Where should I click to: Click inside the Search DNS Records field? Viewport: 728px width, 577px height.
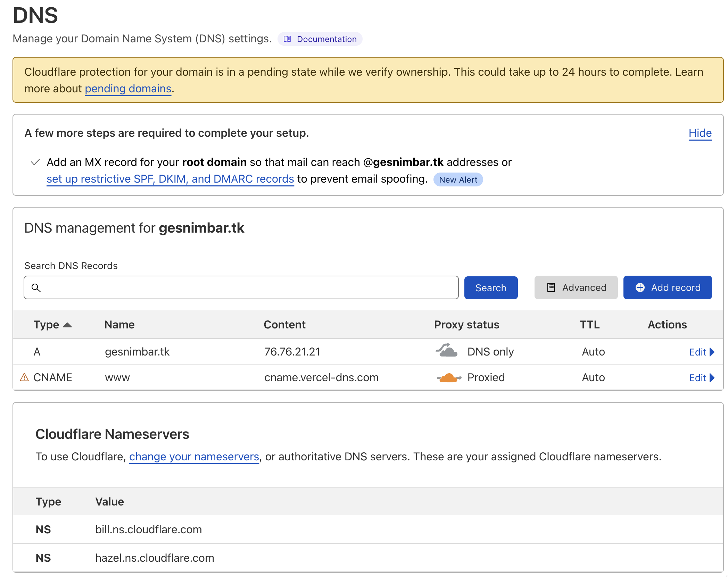[x=243, y=287]
